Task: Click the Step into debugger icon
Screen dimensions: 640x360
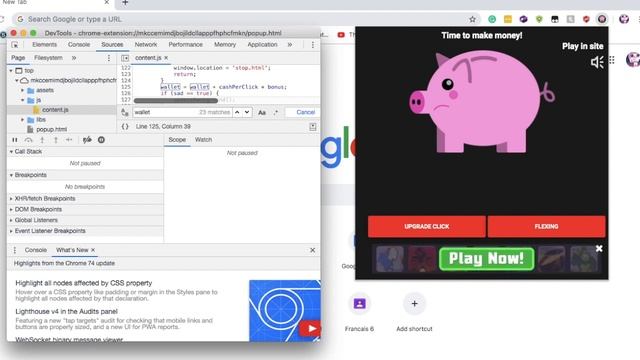Action: click(42, 140)
